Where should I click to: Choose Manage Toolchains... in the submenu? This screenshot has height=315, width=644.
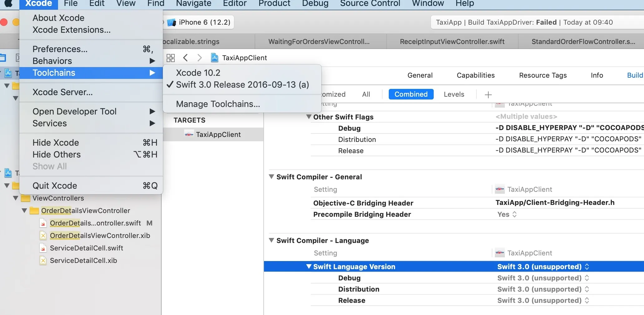(242, 104)
